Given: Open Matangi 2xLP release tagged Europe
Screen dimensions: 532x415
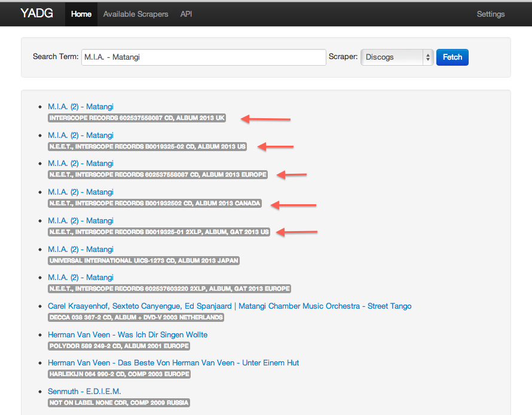Looking at the screenshot, I should click(81, 277).
